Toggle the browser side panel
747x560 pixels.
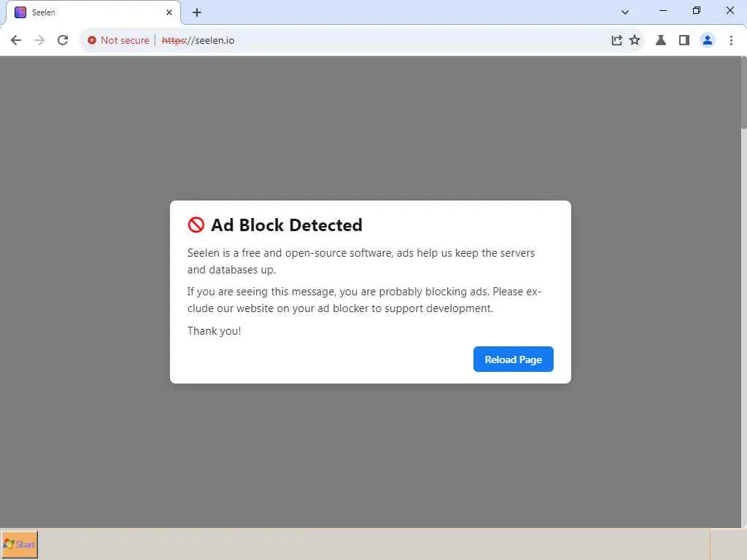click(684, 40)
